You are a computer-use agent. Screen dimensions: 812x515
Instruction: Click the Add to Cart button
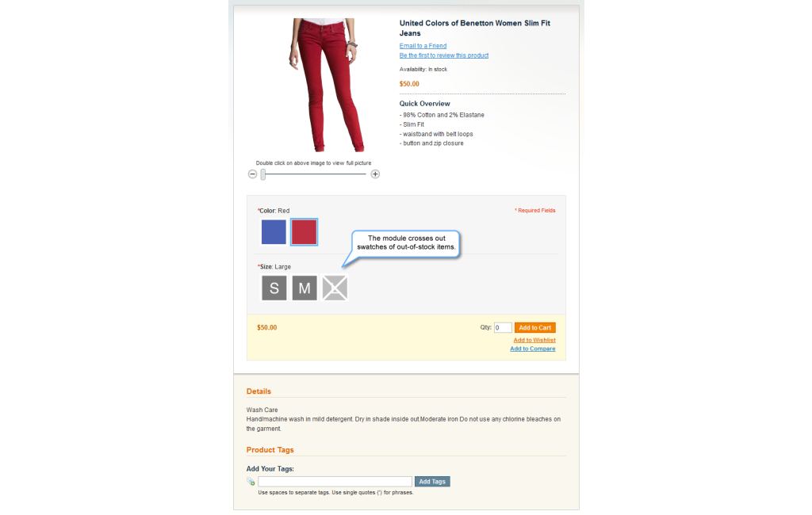tap(535, 328)
